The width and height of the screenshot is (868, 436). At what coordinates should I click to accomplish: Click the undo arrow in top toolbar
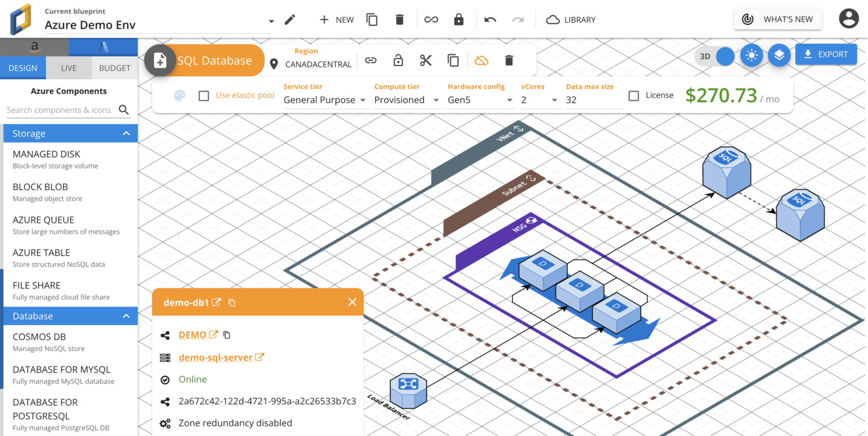point(490,19)
